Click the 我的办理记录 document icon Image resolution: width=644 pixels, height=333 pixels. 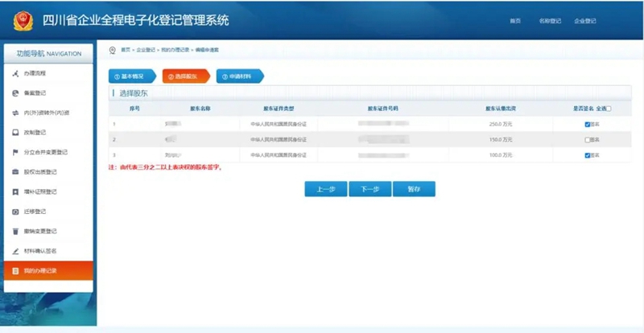[15, 271]
